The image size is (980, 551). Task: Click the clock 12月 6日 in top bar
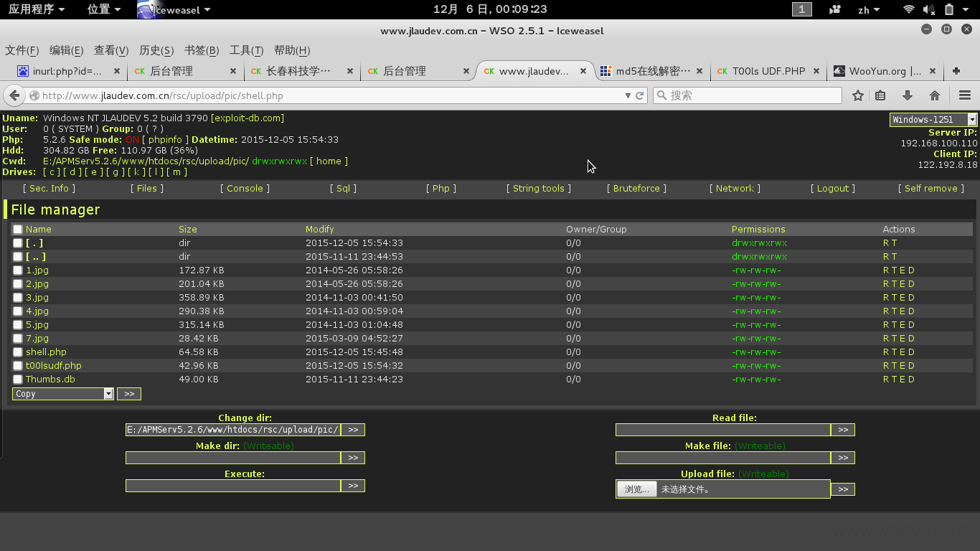click(490, 9)
